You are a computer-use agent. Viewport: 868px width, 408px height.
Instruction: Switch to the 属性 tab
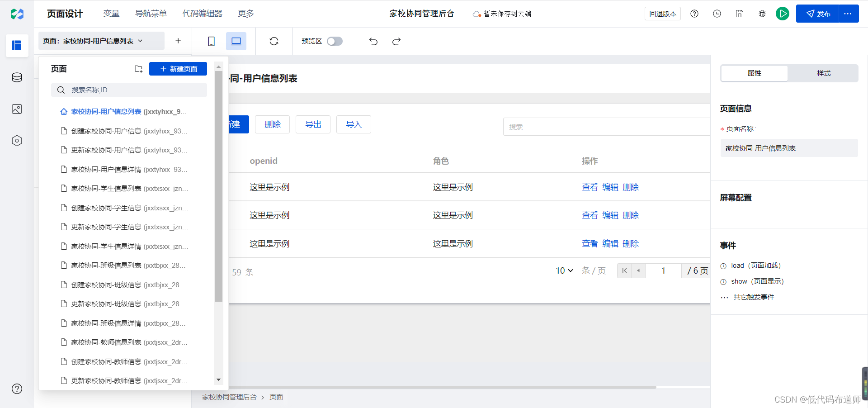(x=755, y=73)
